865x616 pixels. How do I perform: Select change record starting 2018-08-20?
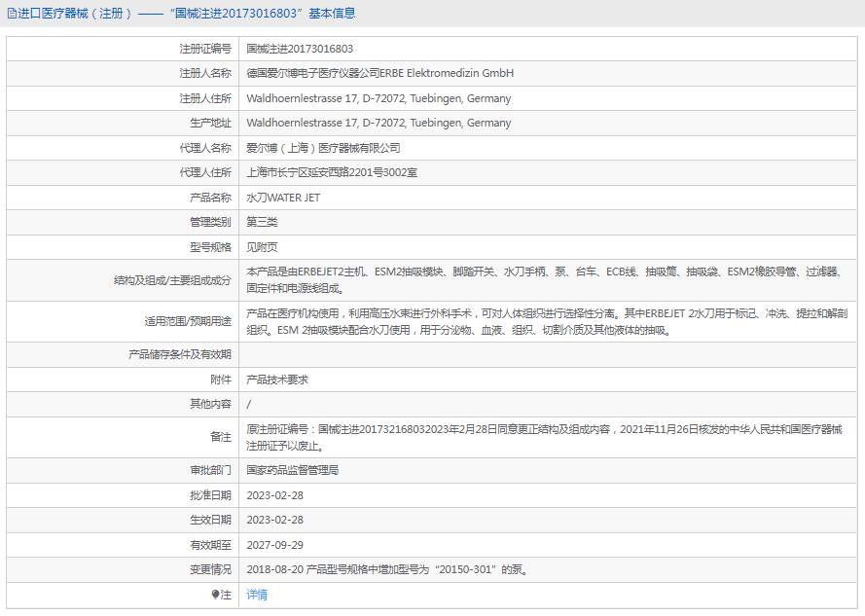point(387,569)
